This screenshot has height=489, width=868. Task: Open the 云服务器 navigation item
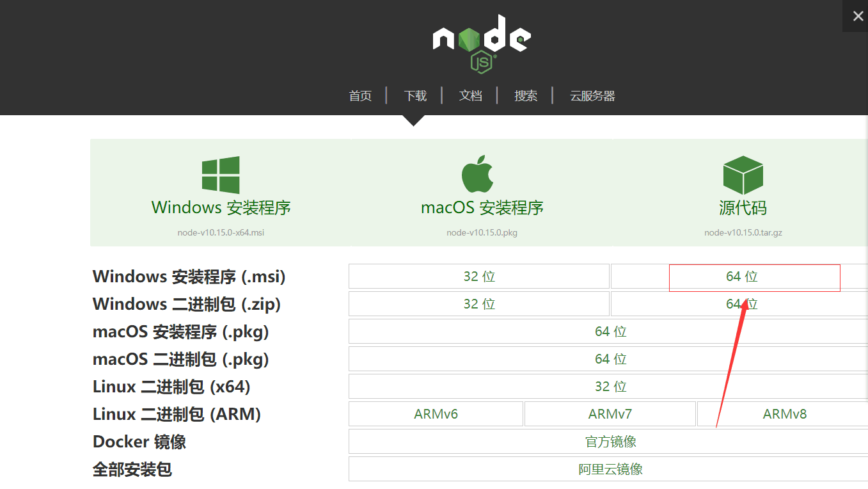592,96
